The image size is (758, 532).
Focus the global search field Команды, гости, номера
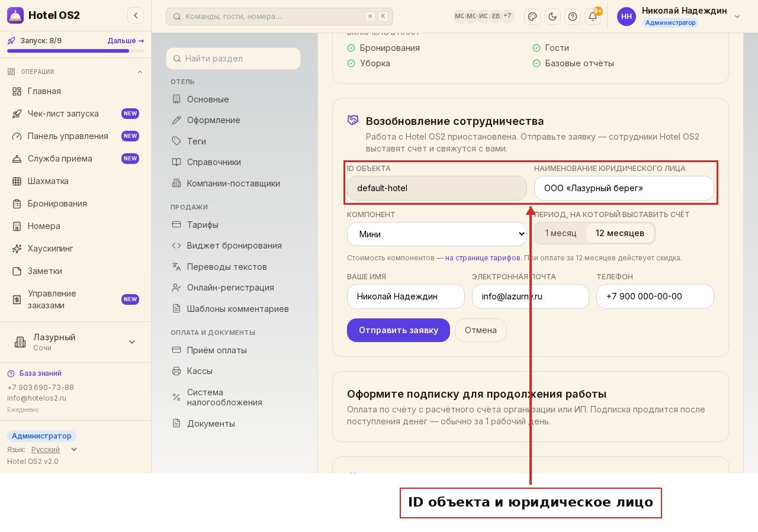280,17
